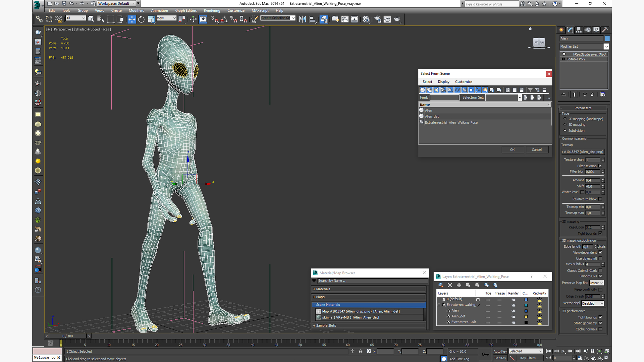Expand the Sample Slots group
The image size is (644, 362).
coord(369,325)
